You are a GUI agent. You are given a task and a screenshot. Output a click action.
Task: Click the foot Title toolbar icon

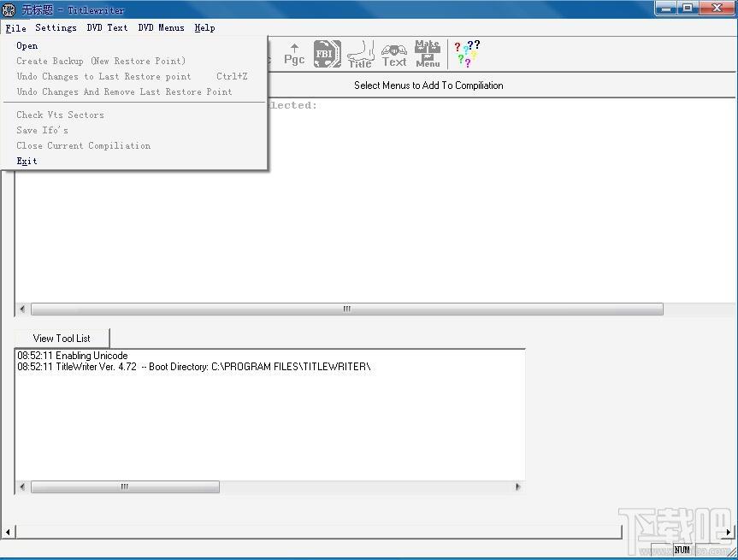(361, 54)
